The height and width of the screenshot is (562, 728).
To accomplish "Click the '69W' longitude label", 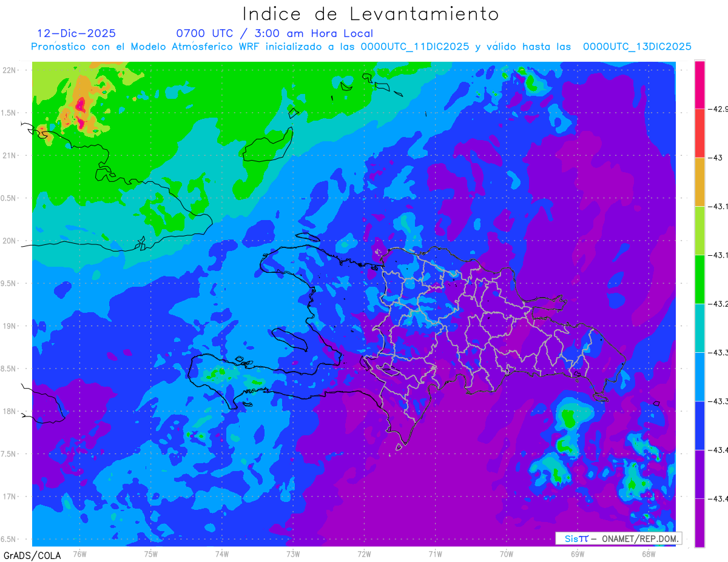I will 578,554.
